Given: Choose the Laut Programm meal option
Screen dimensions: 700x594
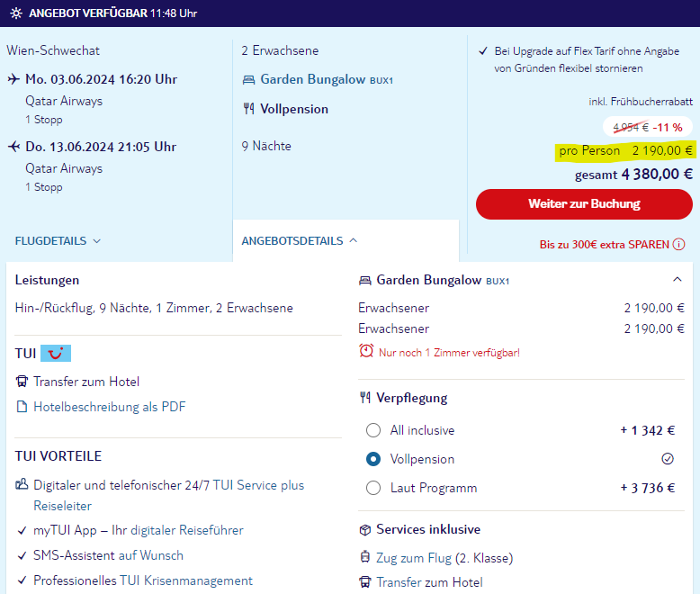Looking at the screenshot, I should [373, 488].
